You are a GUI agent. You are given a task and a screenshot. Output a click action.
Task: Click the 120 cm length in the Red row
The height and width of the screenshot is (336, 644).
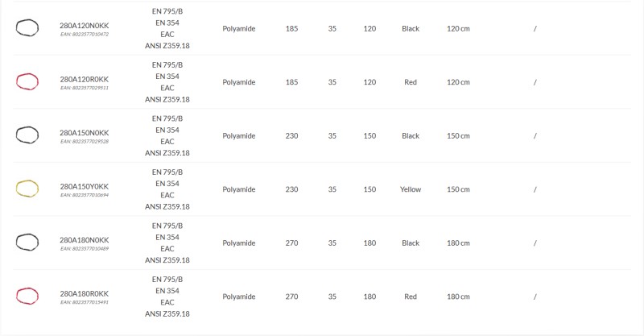point(458,82)
